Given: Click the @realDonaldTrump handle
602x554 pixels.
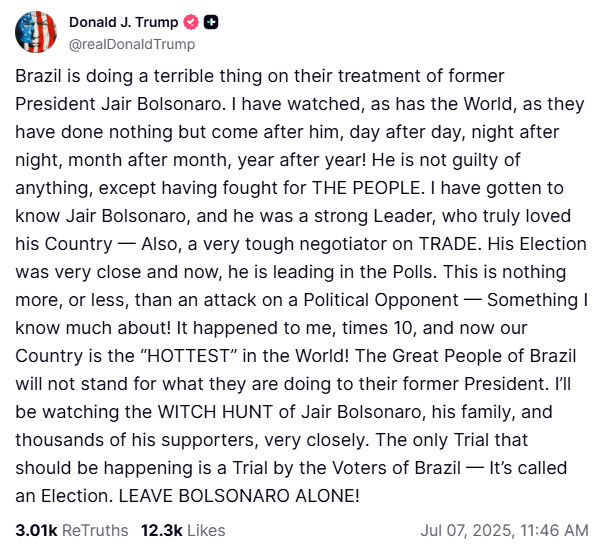Looking at the screenshot, I should tap(132, 44).
